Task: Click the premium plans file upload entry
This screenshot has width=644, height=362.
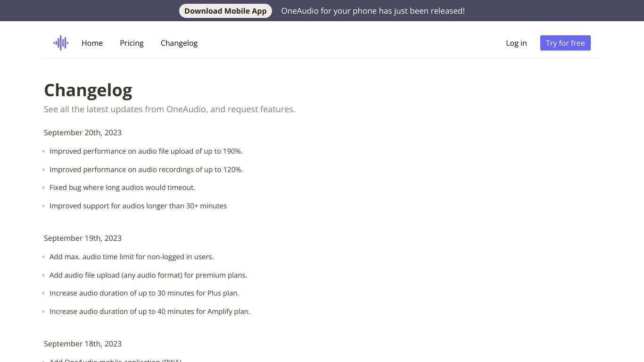Action: 148,275
